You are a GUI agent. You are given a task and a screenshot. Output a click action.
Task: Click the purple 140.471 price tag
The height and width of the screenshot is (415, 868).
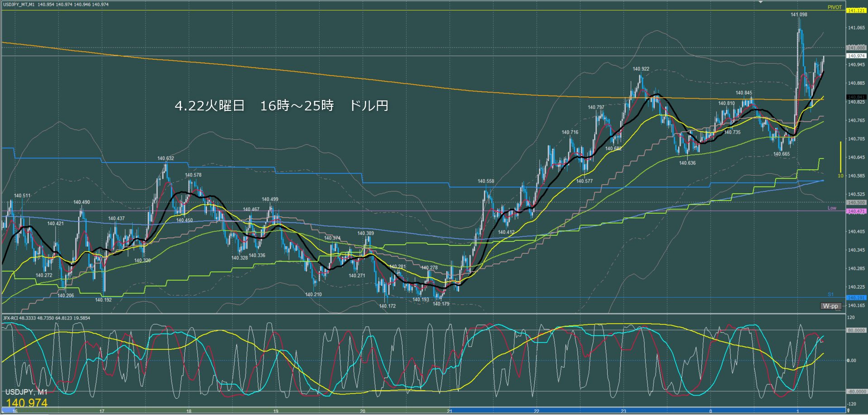[856, 211]
